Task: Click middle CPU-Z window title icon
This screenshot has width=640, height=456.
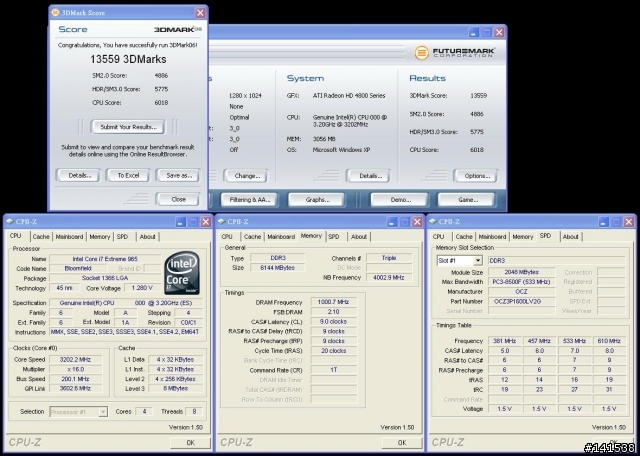Action: tap(221, 222)
